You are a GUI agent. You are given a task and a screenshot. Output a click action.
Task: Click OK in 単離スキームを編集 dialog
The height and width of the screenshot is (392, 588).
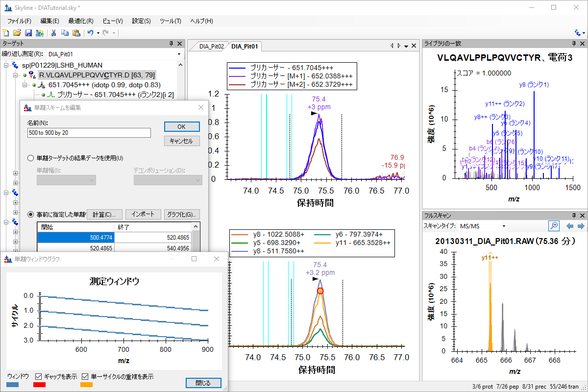click(x=182, y=126)
